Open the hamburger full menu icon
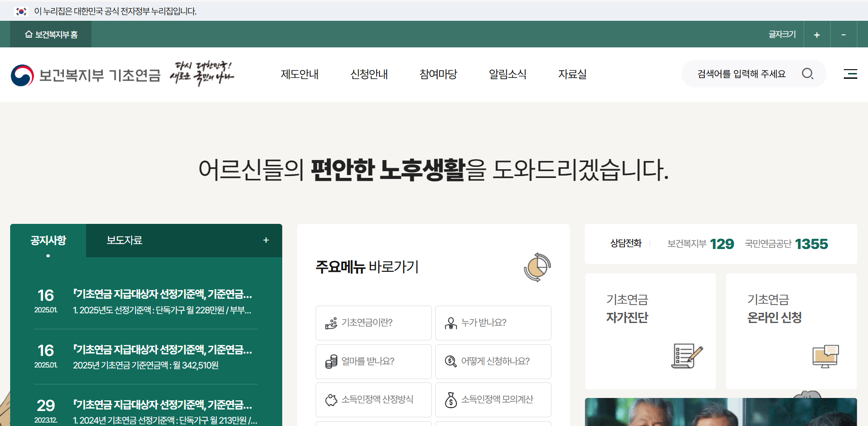This screenshot has height=426, width=868. point(851,74)
